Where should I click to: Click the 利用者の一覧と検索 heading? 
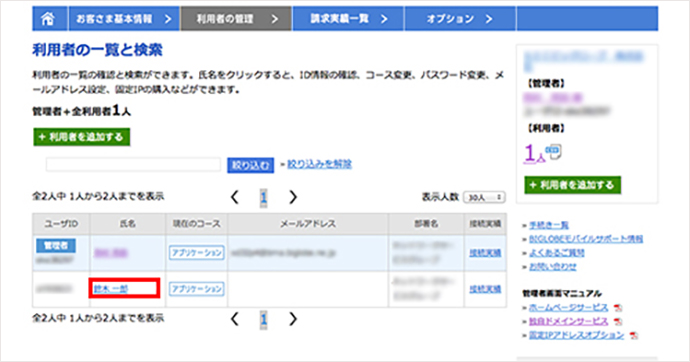97,50
